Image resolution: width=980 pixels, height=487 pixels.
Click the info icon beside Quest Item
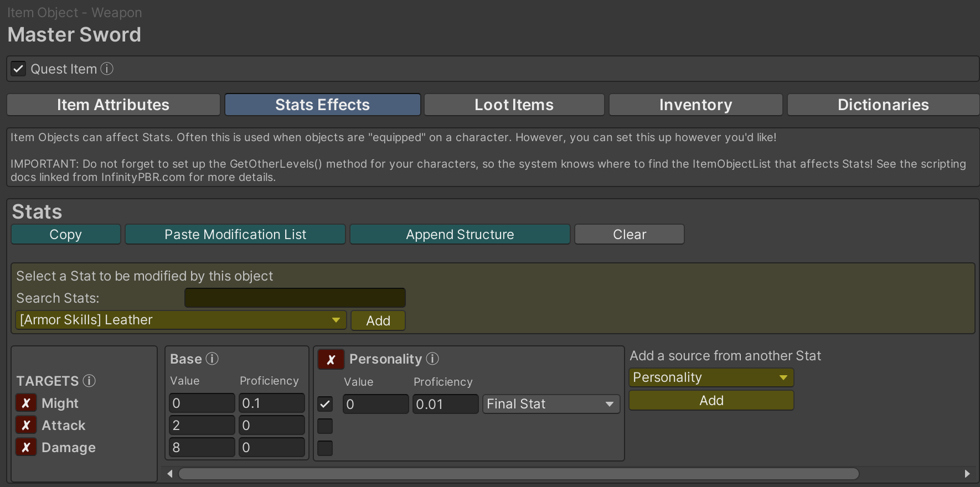point(107,69)
